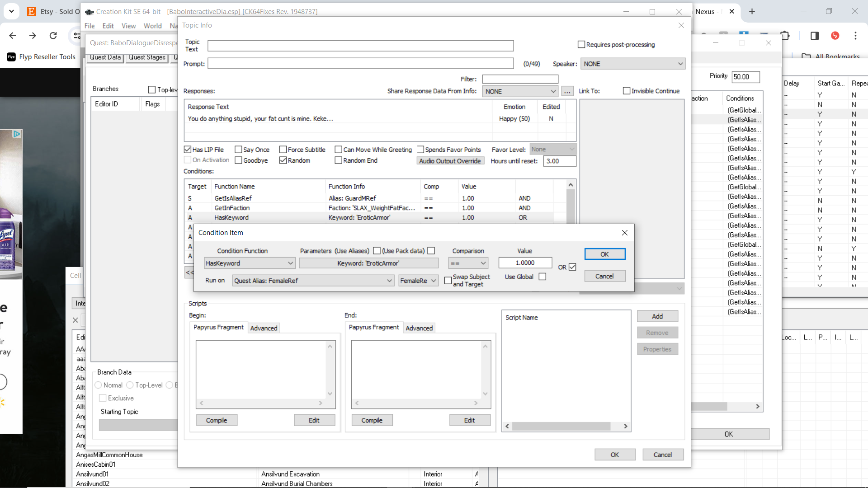Click the << collapse button under conditions
868x488 pixels.
tap(189, 272)
